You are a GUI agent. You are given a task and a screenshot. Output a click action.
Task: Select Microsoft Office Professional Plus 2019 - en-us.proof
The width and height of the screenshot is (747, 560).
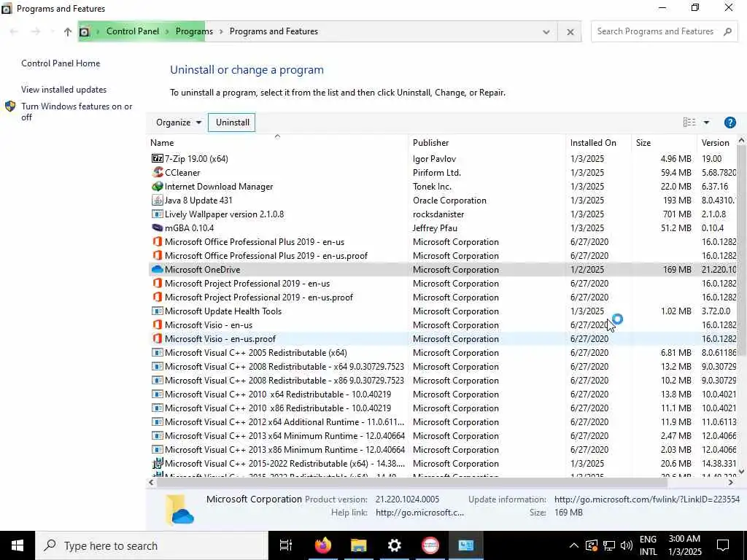443,256
